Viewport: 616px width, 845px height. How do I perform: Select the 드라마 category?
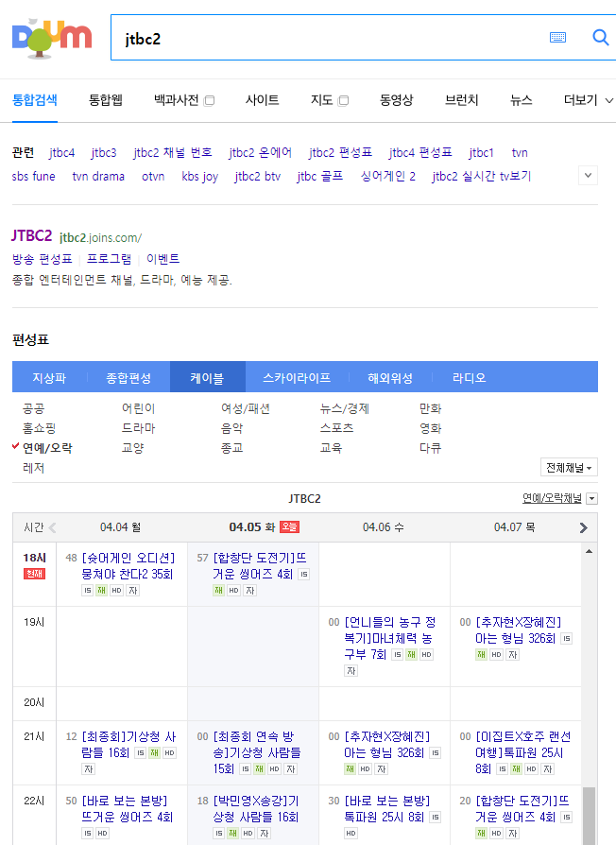click(x=138, y=428)
